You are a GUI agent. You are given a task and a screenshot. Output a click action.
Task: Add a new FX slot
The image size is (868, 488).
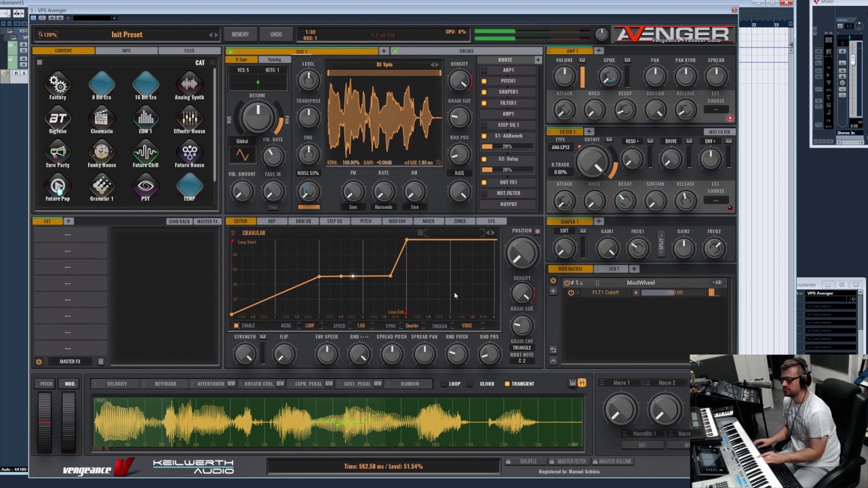point(68,221)
